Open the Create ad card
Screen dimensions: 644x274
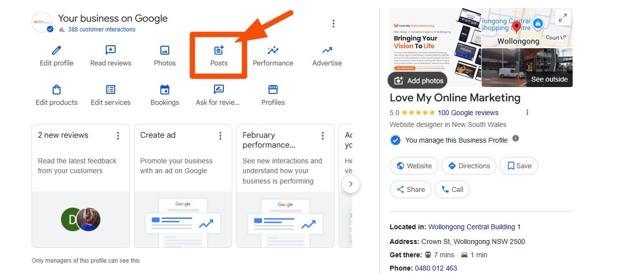pos(183,186)
